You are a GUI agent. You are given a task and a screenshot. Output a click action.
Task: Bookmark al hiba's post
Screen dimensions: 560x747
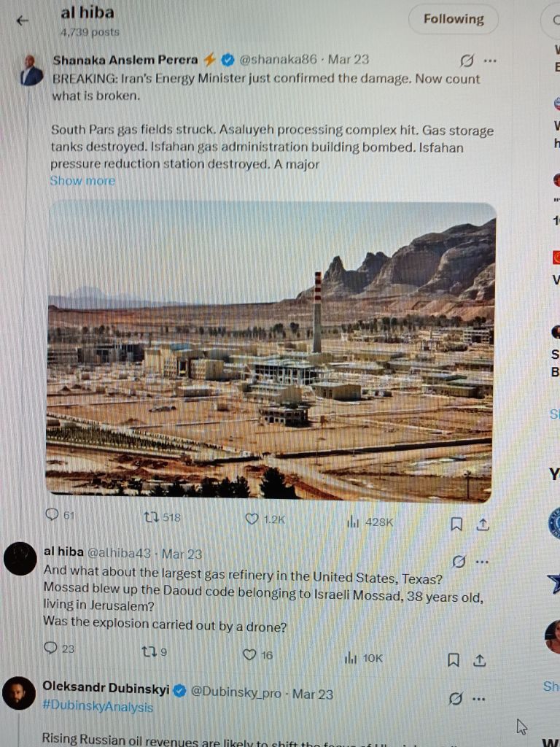tap(454, 659)
